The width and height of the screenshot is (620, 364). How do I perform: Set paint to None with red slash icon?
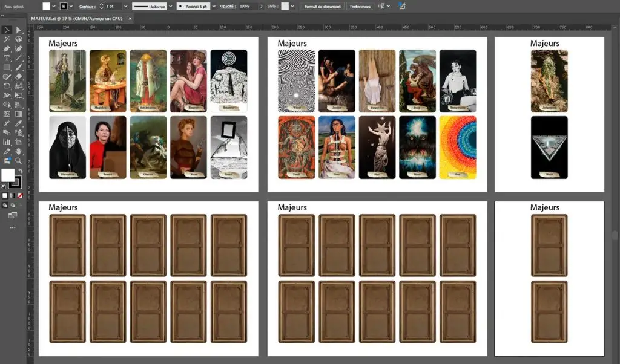pos(20,196)
